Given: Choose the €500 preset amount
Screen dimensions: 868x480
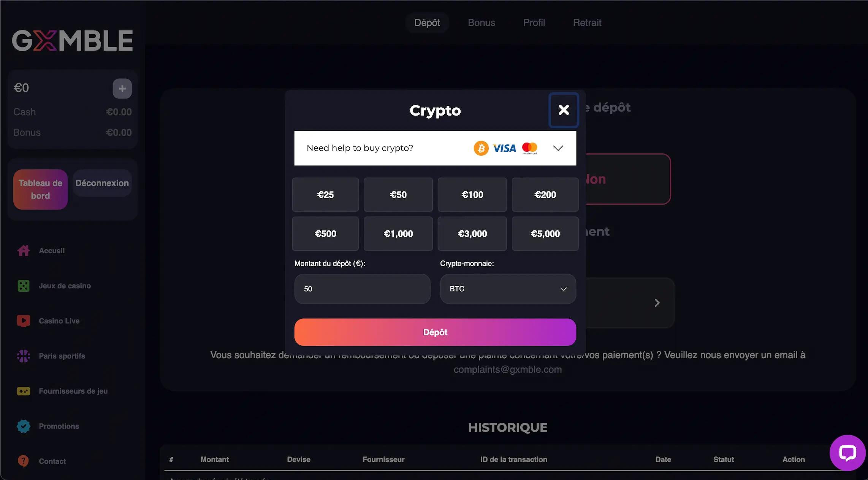Looking at the screenshot, I should [x=325, y=234].
